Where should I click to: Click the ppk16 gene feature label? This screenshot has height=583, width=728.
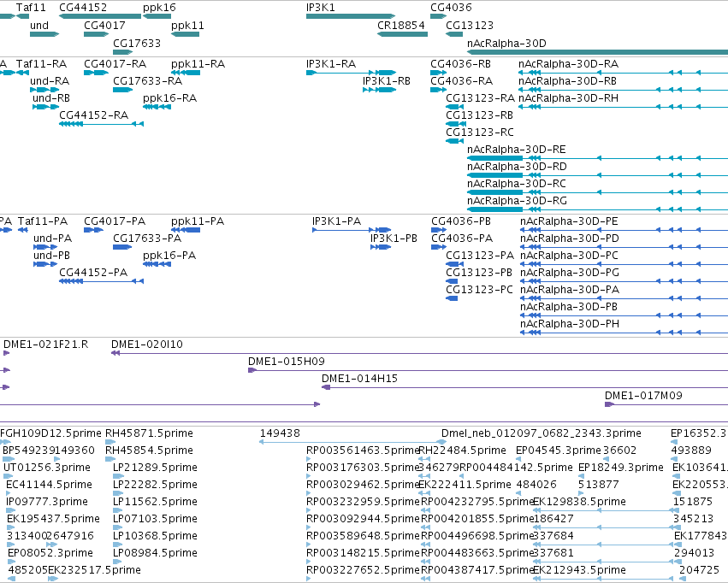point(159,8)
